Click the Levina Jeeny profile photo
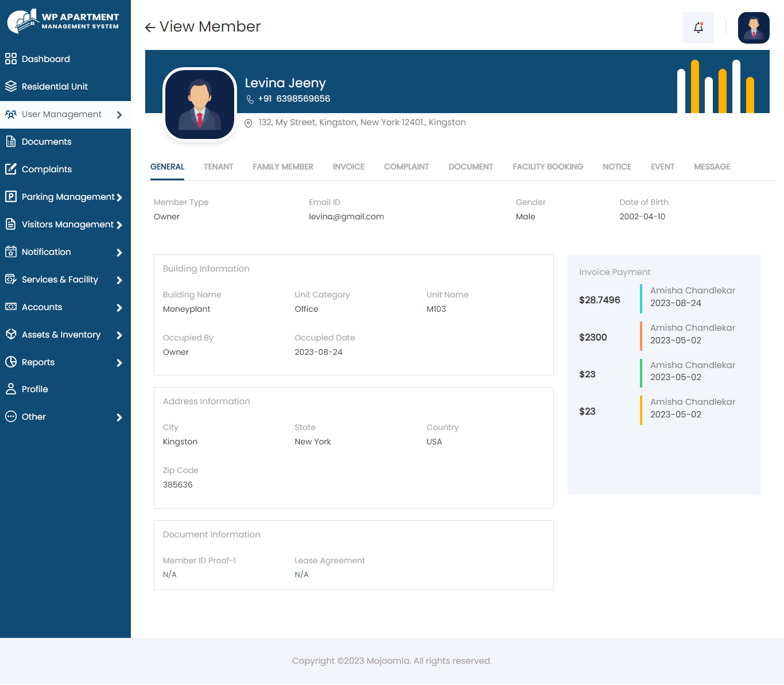The image size is (784, 685). (x=200, y=105)
